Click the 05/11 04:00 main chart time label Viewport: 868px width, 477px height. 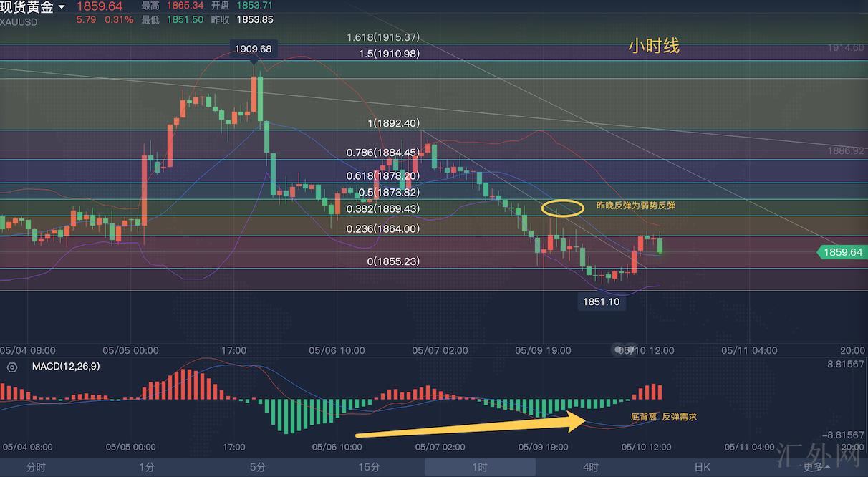tap(749, 350)
